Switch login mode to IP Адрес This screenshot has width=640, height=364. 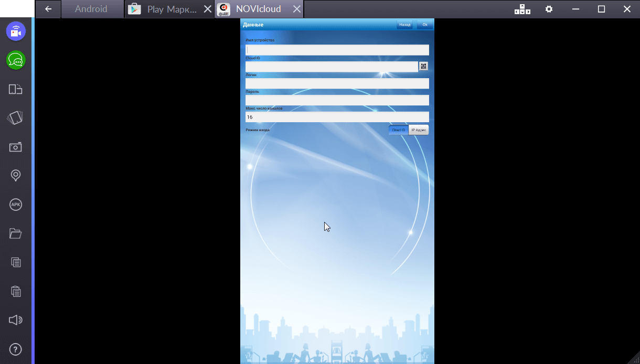[x=419, y=130]
